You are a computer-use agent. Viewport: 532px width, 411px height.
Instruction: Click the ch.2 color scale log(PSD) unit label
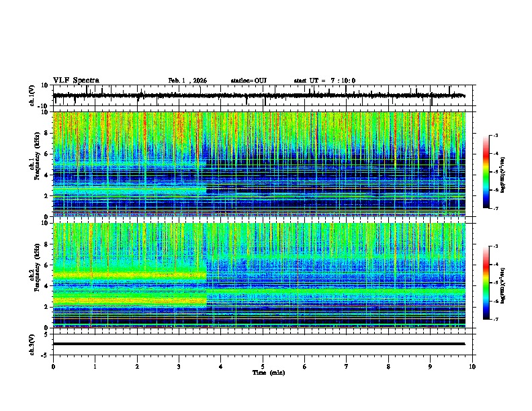[503, 285]
